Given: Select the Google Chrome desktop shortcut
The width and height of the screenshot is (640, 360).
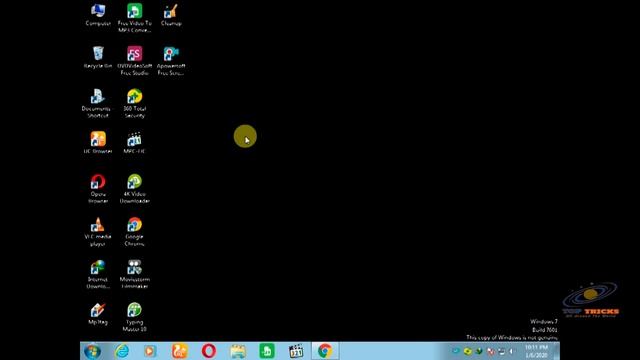Looking at the screenshot, I should (134, 232).
